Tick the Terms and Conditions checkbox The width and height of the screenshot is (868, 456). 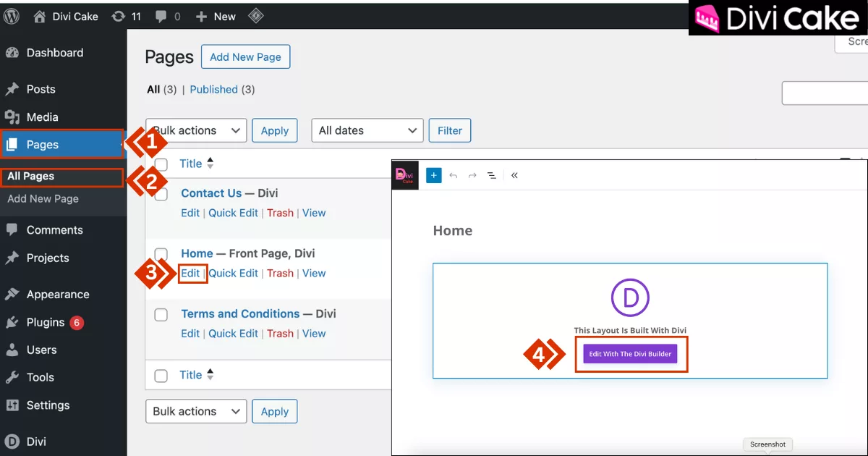[161, 315]
